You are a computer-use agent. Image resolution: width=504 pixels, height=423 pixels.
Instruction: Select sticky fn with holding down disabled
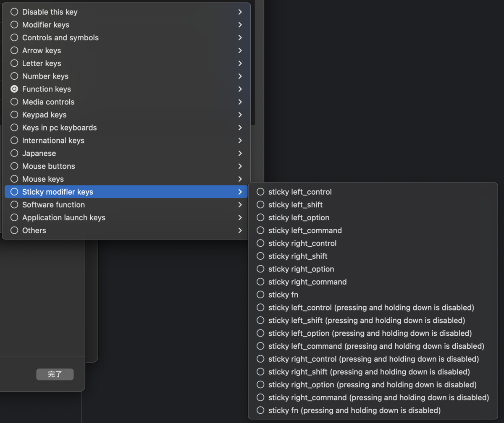pyautogui.click(x=260, y=410)
